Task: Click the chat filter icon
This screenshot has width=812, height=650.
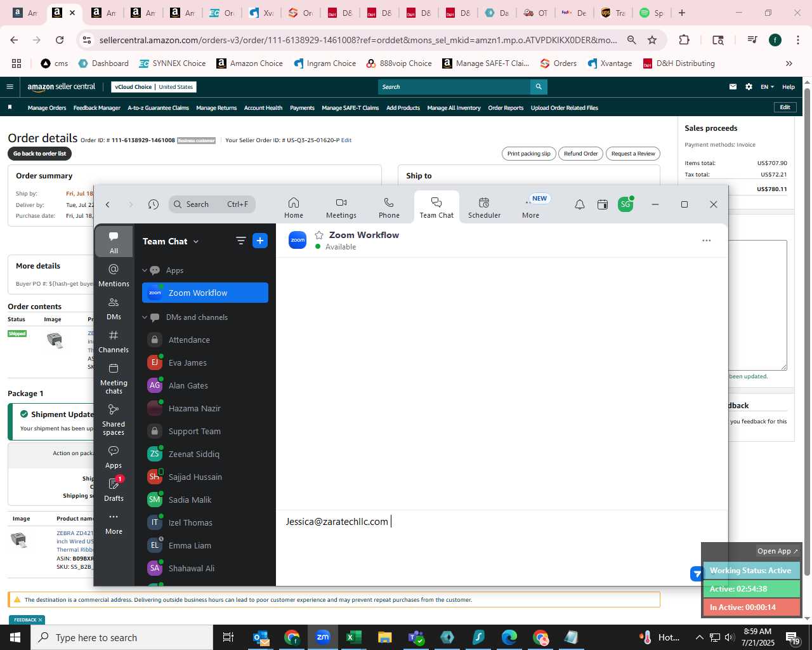Action: [241, 241]
